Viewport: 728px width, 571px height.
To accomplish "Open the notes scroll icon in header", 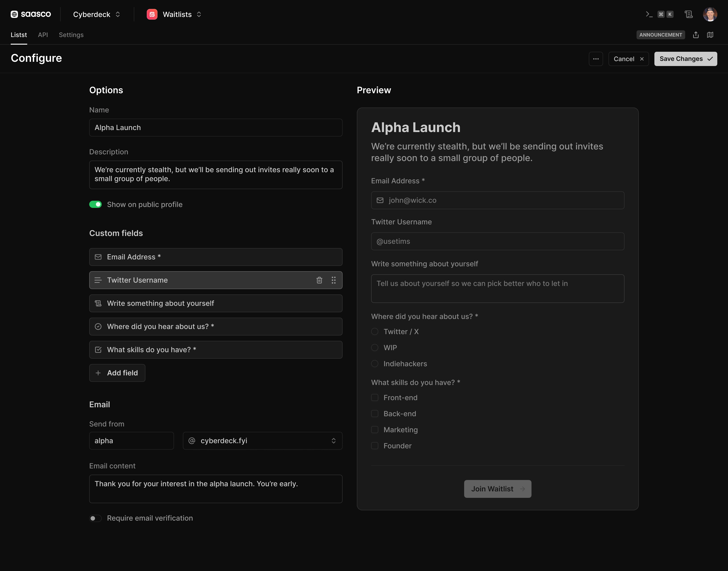I will 689,14.
